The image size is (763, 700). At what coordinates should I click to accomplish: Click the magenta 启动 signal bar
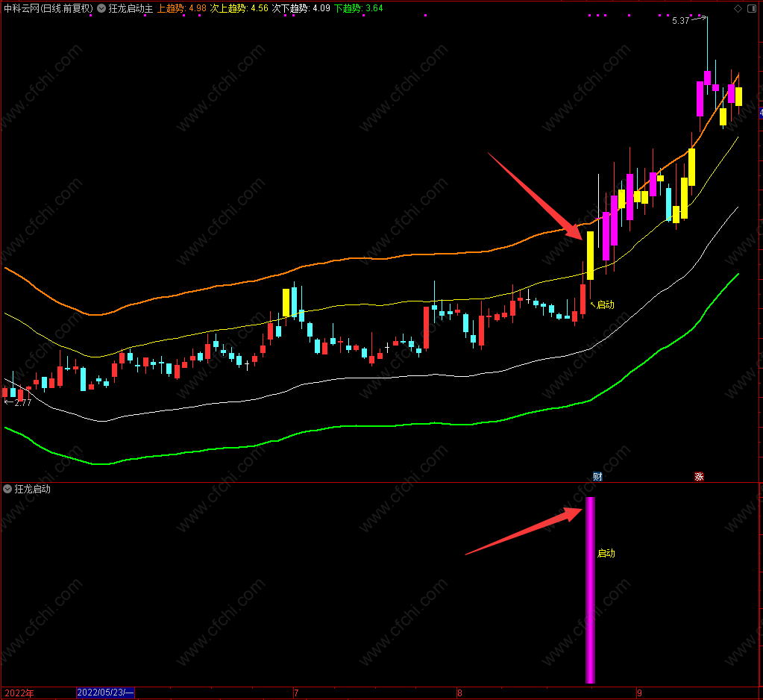590,590
